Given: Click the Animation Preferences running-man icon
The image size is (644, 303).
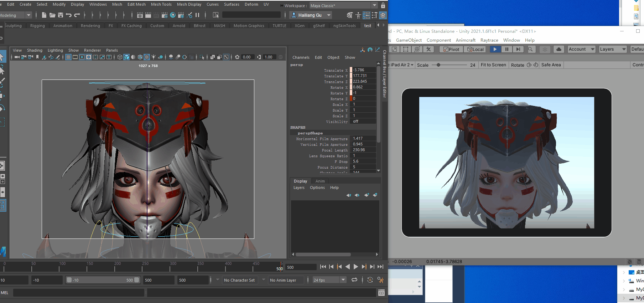Looking at the screenshot, I should tap(380, 280).
